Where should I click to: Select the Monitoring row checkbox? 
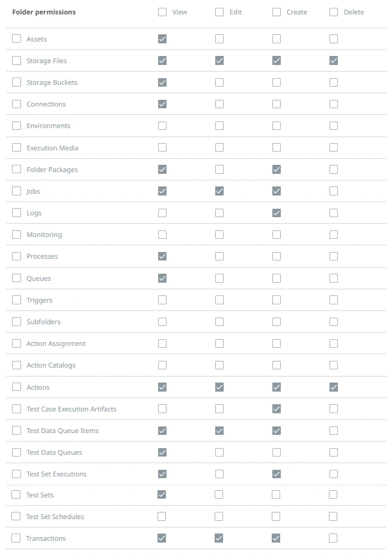point(17,235)
